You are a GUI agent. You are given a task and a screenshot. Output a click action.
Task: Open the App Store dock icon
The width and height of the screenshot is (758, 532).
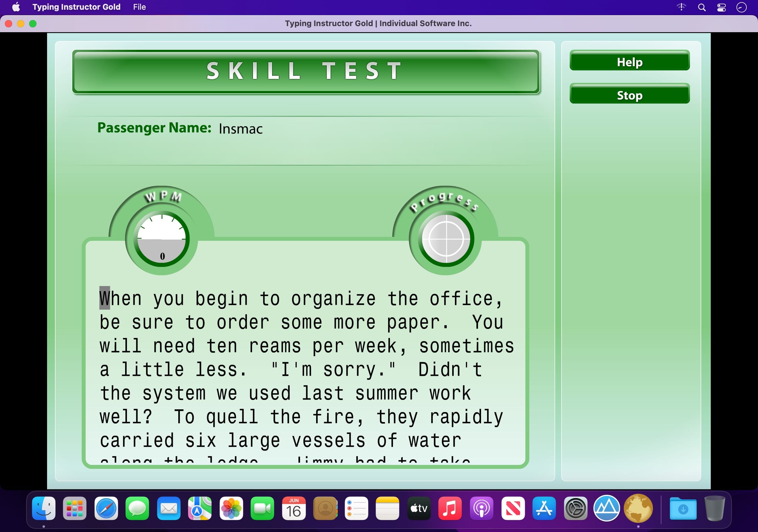coord(544,508)
